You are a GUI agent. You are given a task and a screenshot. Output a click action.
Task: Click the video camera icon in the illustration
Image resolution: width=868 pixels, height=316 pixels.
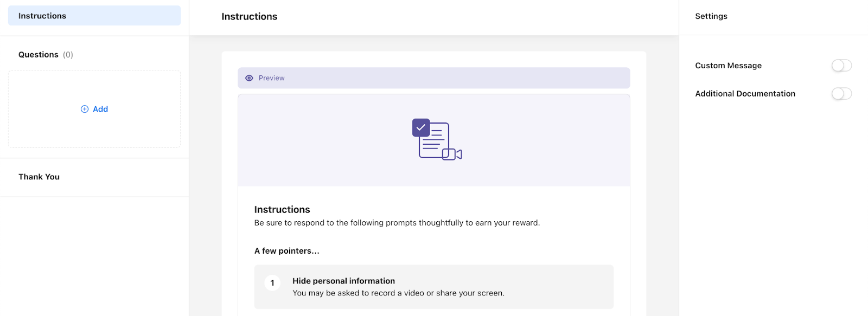tap(452, 154)
